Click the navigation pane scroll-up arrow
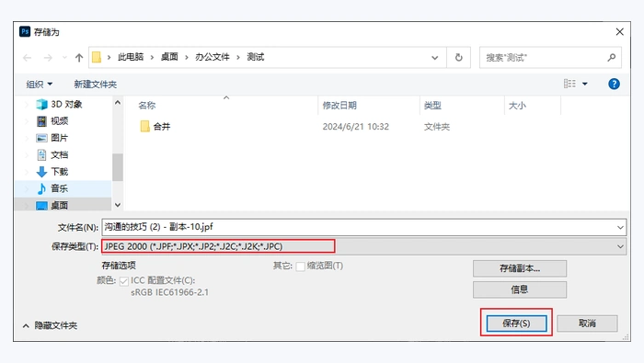The width and height of the screenshot is (644, 363). click(118, 103)
